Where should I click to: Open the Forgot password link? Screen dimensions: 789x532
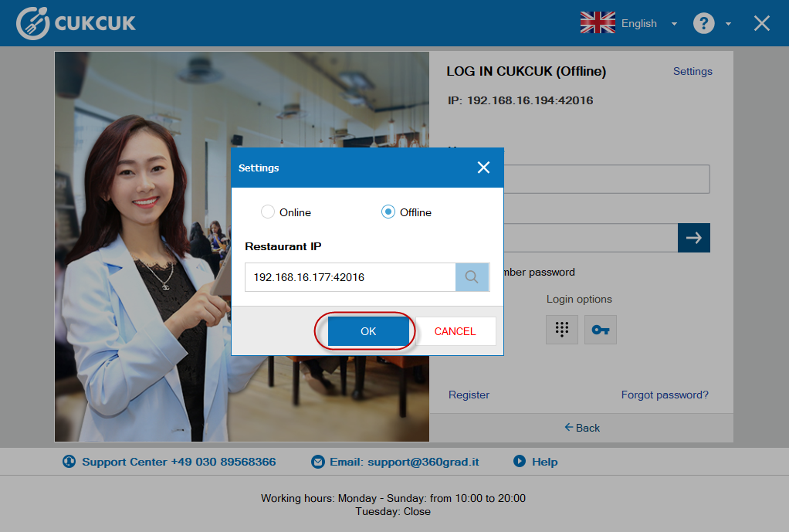pyautogui.click(x=665, y=395)
